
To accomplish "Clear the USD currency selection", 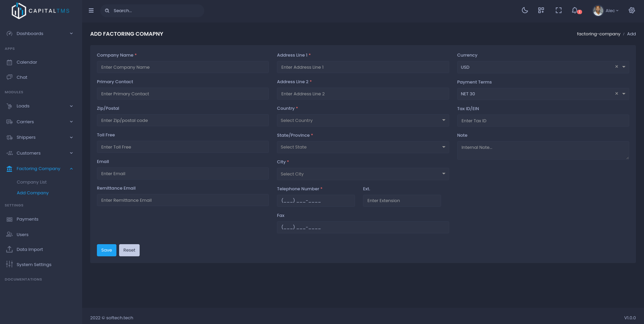I will click(x=616, y=67).
